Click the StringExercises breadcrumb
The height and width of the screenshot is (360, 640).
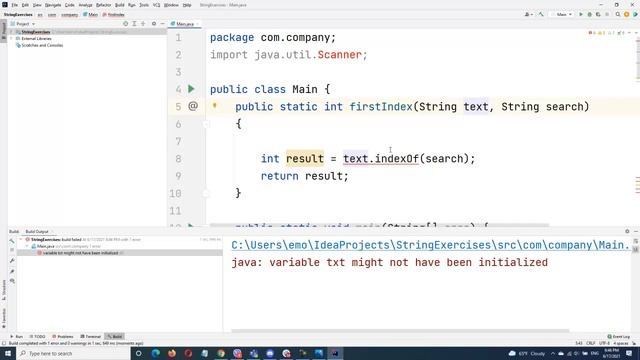pos(18,15)
